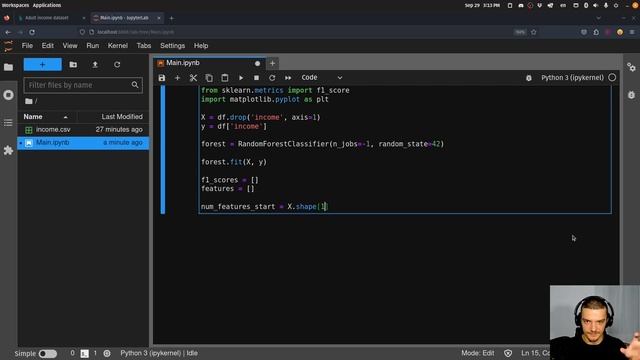This screenshot has width=640, height=360.
Task: Open the right sidebar debugger icon
Action: (631, 95)
